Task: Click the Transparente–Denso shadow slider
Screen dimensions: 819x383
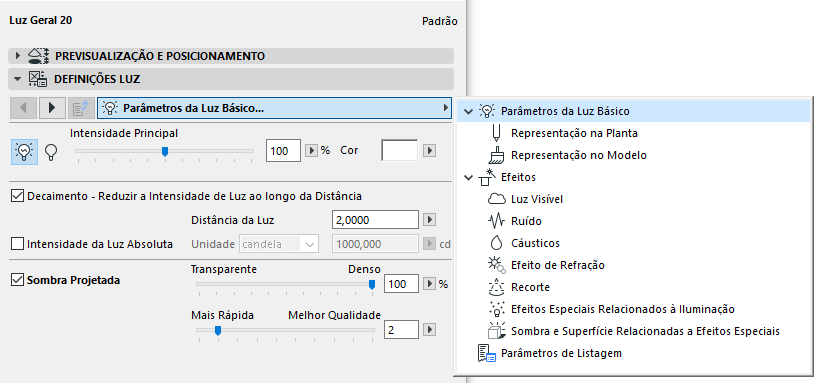Action: click(285, 285)
